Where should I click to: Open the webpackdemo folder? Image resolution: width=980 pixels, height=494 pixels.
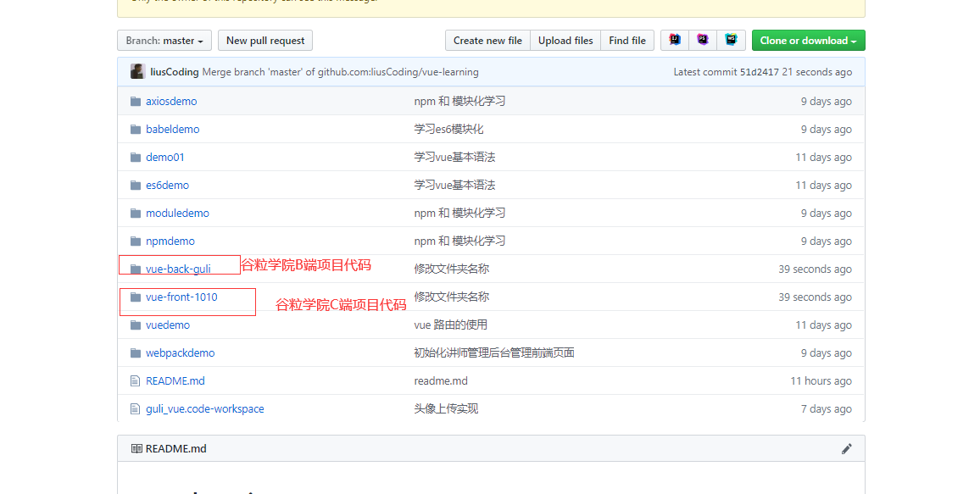(180, 352)
